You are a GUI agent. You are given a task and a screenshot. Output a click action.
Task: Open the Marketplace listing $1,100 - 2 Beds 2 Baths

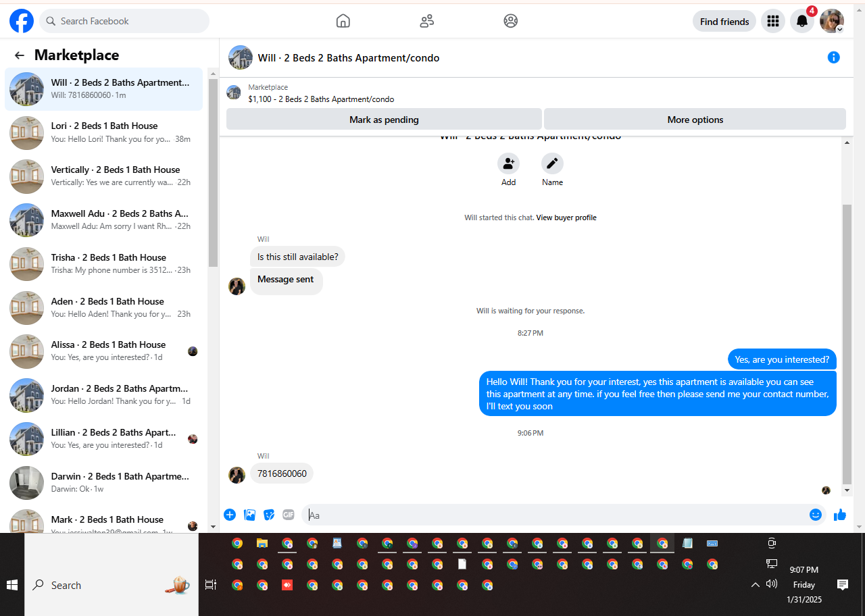321,99
